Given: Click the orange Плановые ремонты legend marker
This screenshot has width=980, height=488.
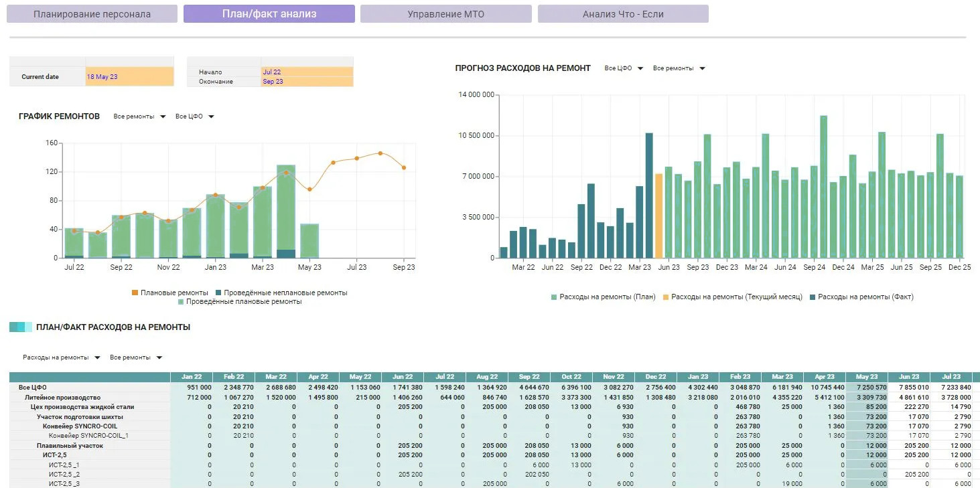Looking at the screenshot, I should [135, 293].
